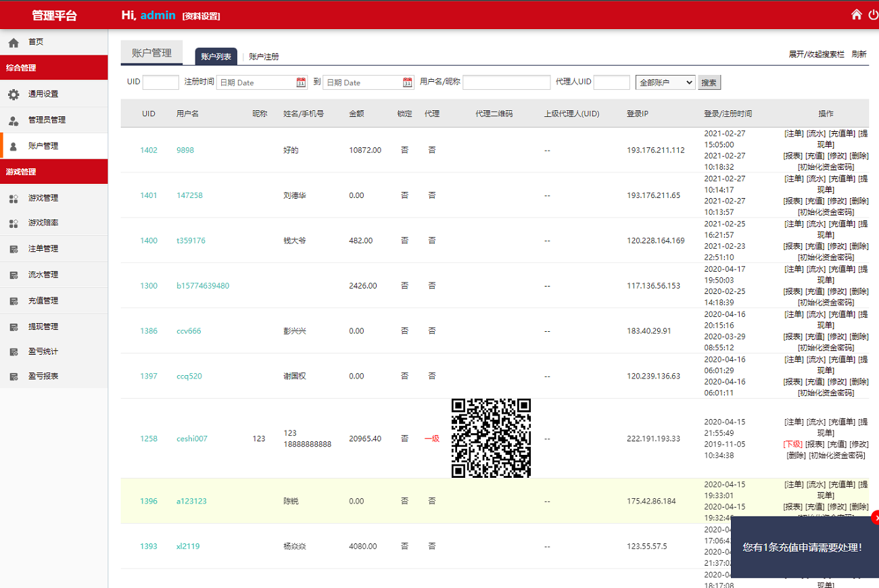The image size is (879, 588).
Task: Click the QR code for user ceshi007
Action: click(x=491, y=438)
